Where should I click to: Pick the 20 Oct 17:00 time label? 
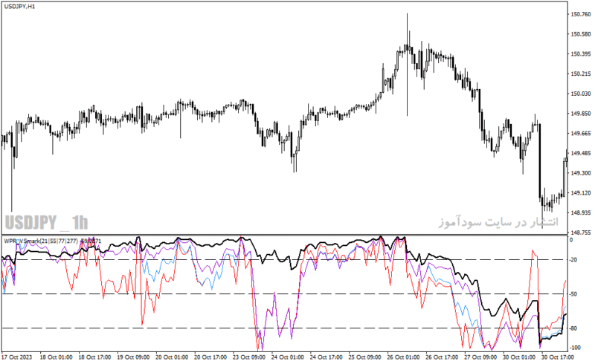click(x=210, y=357)
